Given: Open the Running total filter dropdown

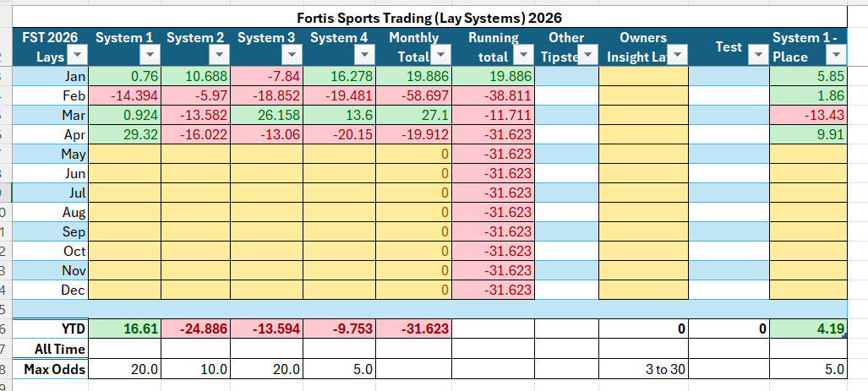Looking at the screenshot, I should click(523, 55).
